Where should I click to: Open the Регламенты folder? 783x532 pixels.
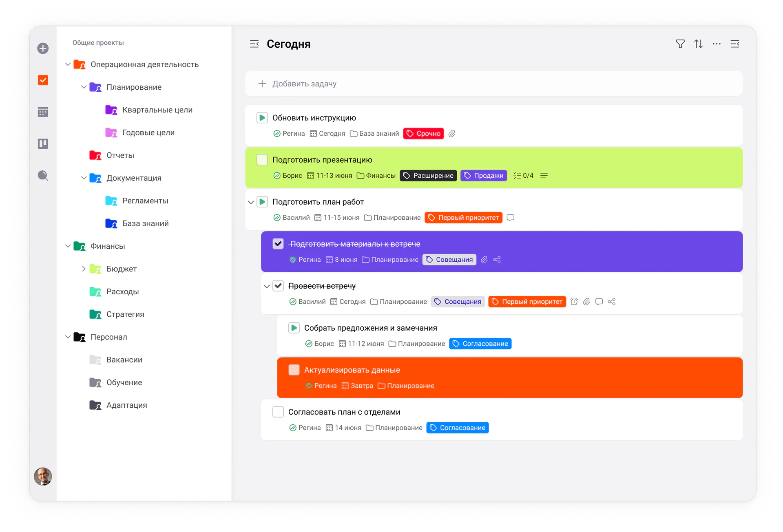[x=136, y=201]
